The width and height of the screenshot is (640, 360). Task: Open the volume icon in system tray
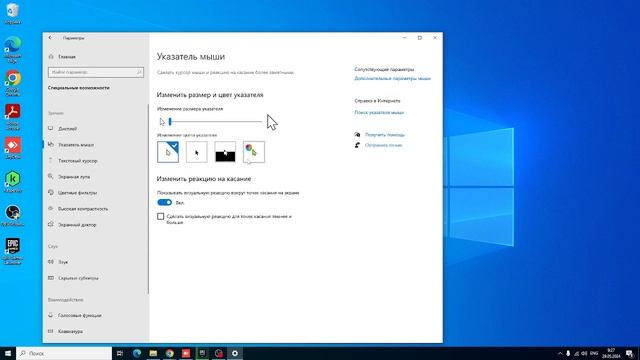(x=584, y=353)
